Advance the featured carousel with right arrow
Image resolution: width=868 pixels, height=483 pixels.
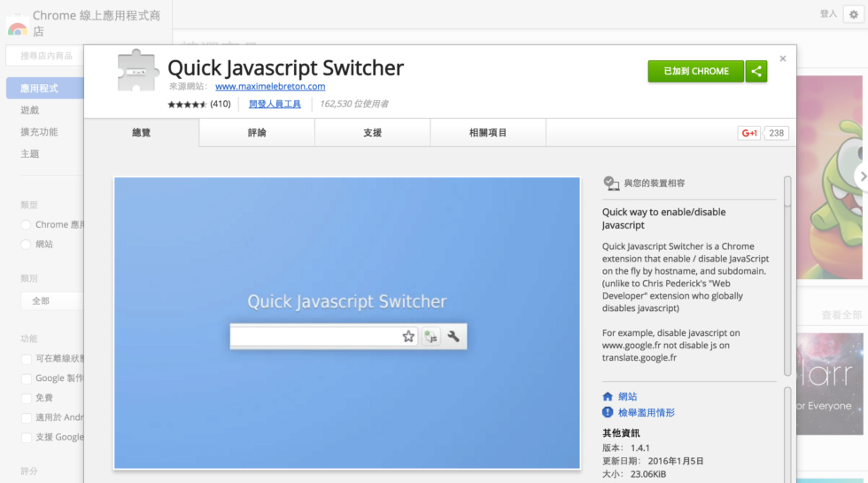click(x=862, y=175)
